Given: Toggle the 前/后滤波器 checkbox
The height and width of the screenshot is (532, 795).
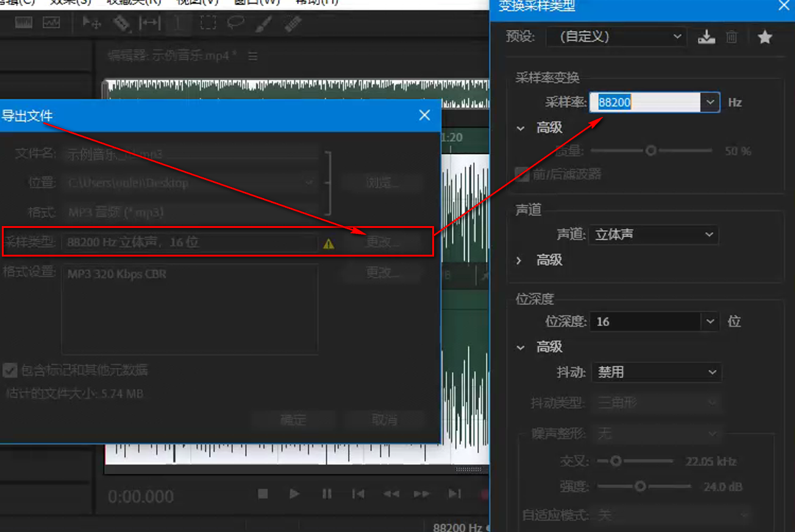Looking at the screenshot, I should [x=522, y=174].
